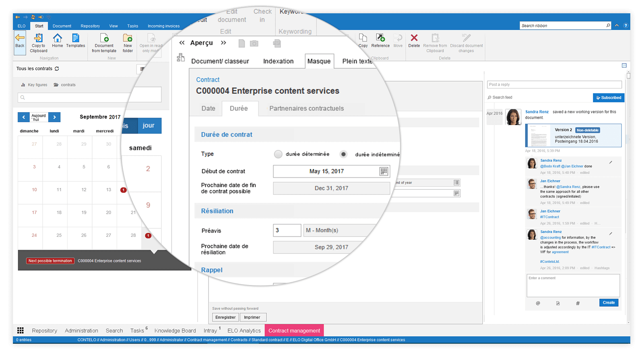Viewport: 644px width, 357px height.
Task: Click the Imprimer button
Action: 252,317
